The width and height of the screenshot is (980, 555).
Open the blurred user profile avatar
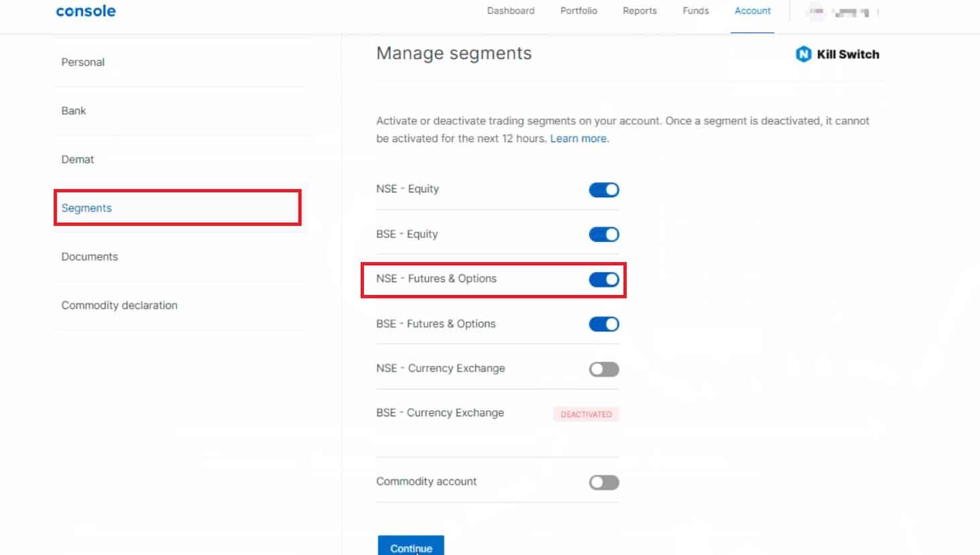click(x=816, y=11)
